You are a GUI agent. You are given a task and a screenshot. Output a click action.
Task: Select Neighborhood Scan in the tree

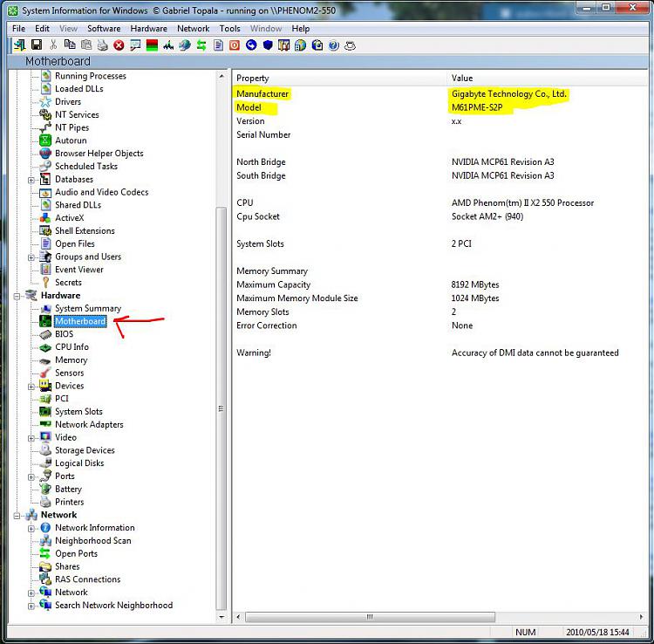[x=93, y=540]
